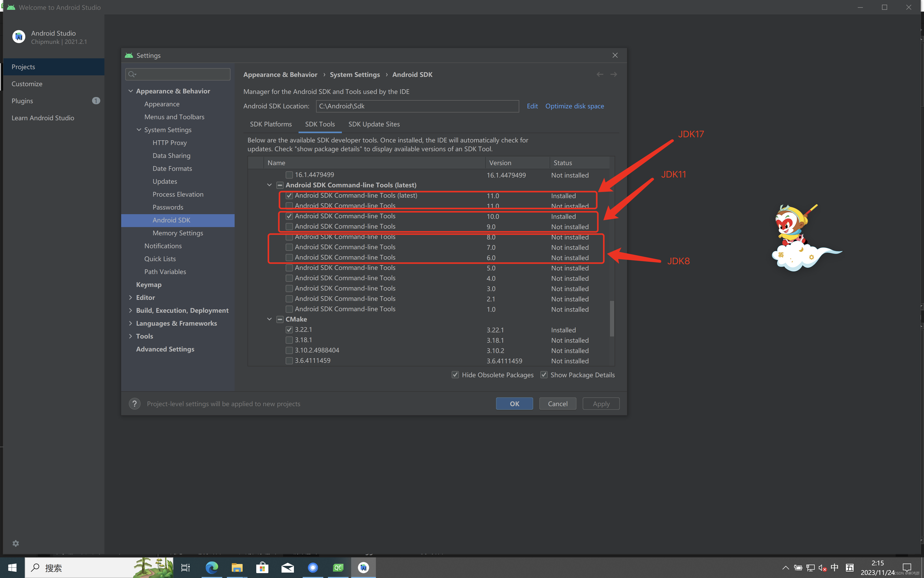The image size is (924, 578).
Task: Open Mail app from taskbar
Action: (287, 568)
